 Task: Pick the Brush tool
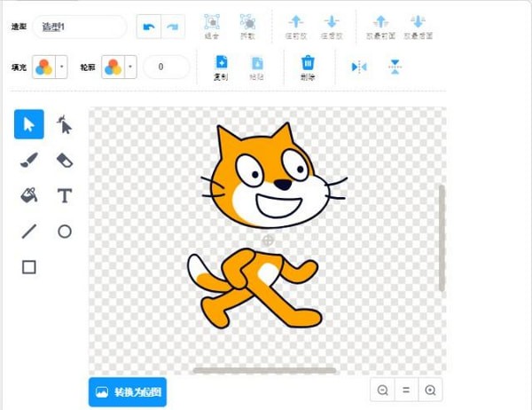tap(29, 160)
